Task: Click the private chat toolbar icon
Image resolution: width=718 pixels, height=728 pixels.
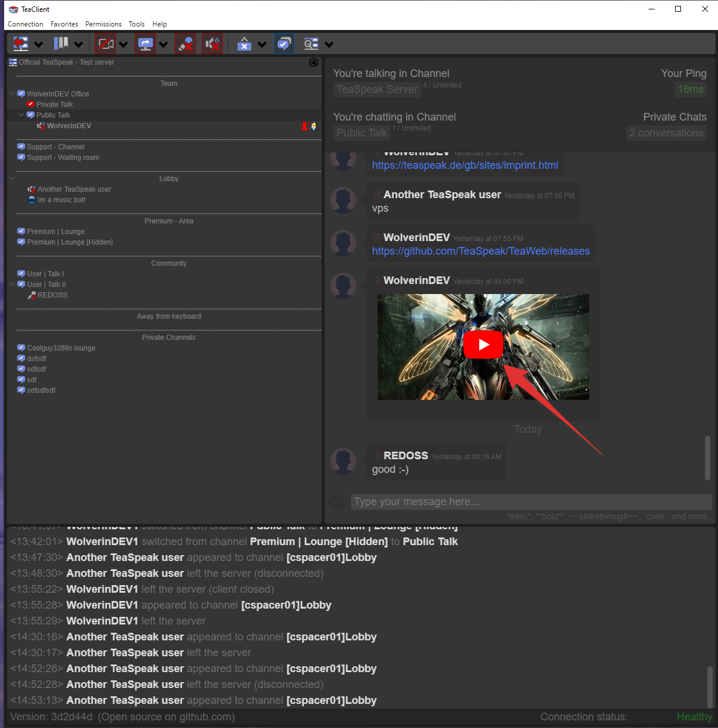Action: pyautogui.click(x=284, y=44)
